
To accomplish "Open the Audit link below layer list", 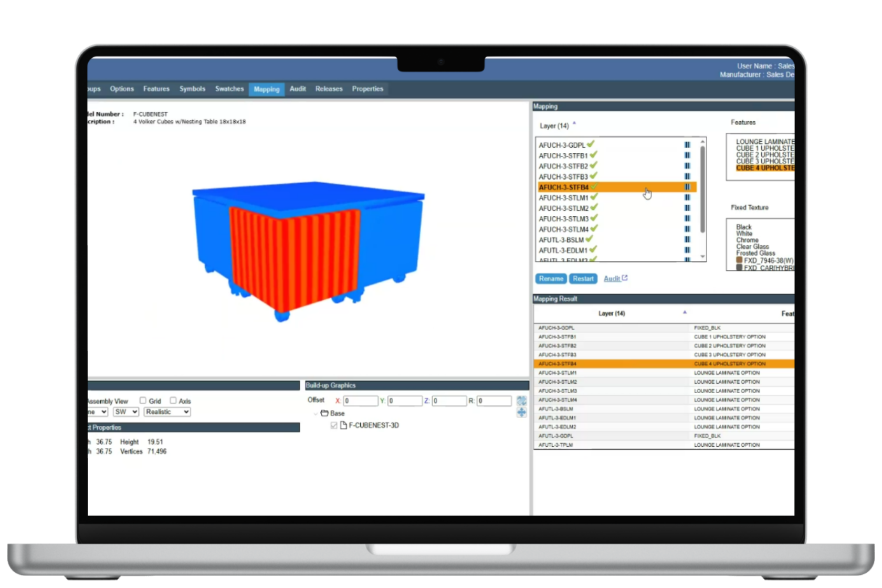I will [612, 279].
